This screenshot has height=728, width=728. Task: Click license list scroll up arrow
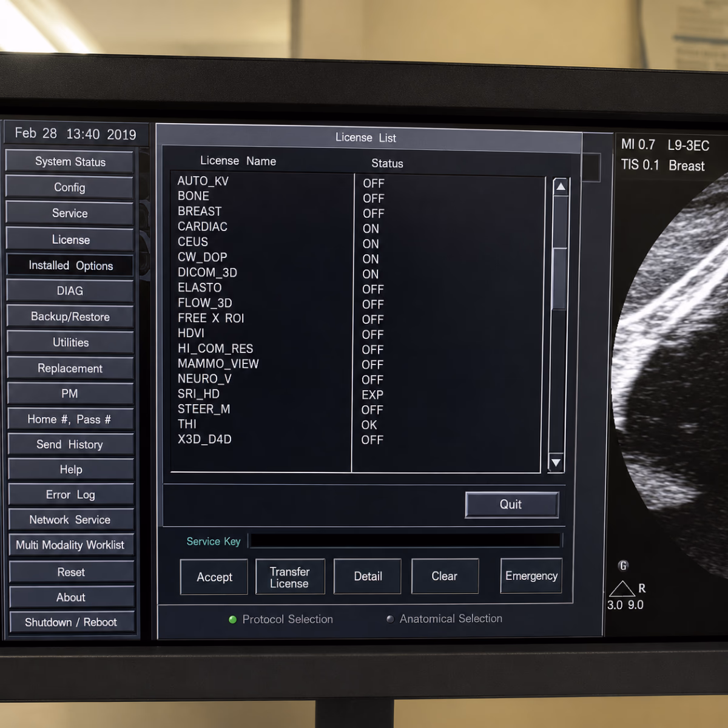pyautogui.click(x=561, y=187)
